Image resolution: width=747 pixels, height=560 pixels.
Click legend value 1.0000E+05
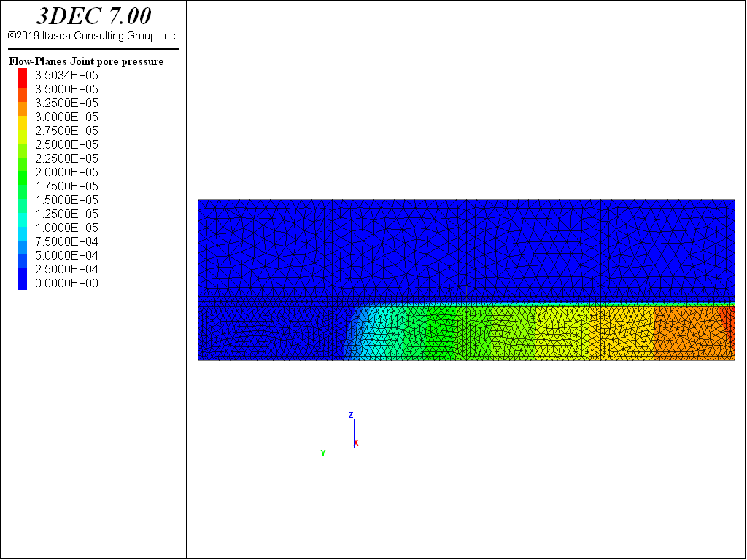pos(66,227)
